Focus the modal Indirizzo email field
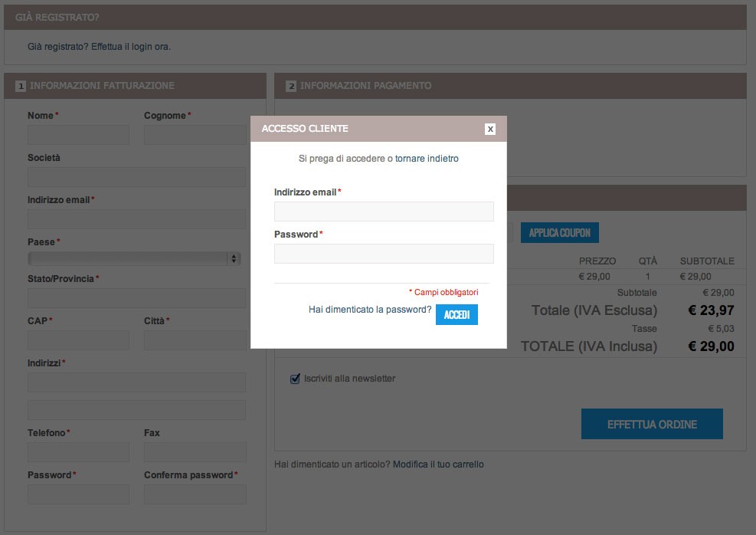Screen dimensions: 756x535 pos(384,212)
